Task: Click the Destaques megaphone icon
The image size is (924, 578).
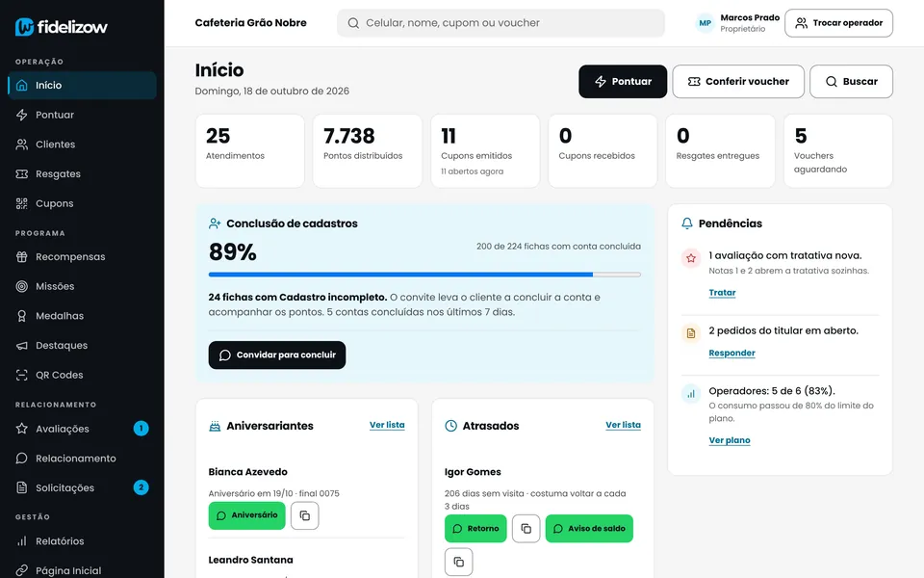Action: [22, 345]
